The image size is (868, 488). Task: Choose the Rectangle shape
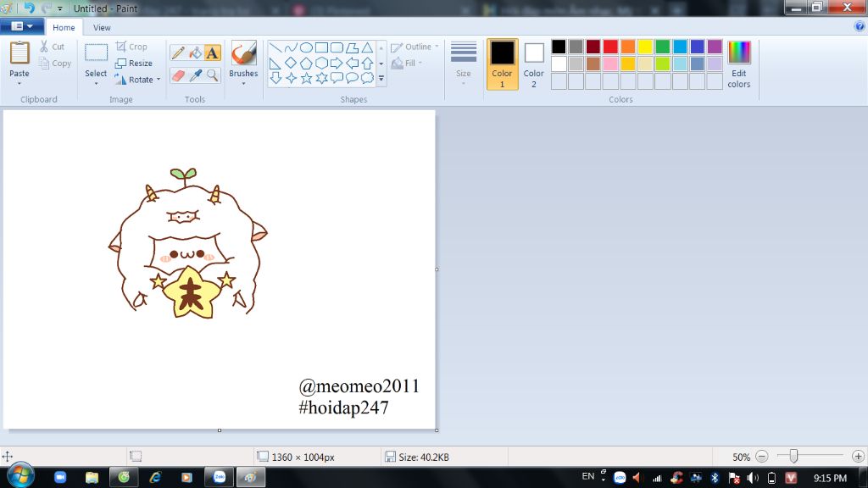(x=321, y=48)
